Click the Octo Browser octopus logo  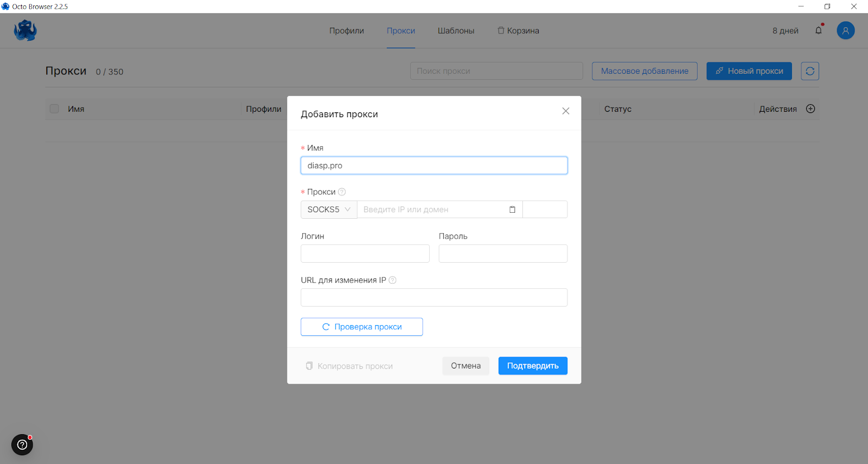coord(25,30)
